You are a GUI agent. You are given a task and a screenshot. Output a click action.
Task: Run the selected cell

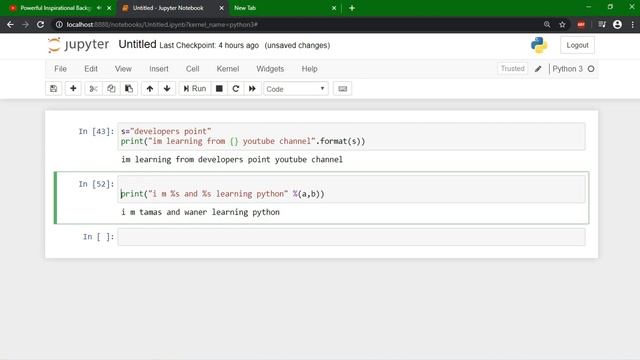(x=195, y=89)
